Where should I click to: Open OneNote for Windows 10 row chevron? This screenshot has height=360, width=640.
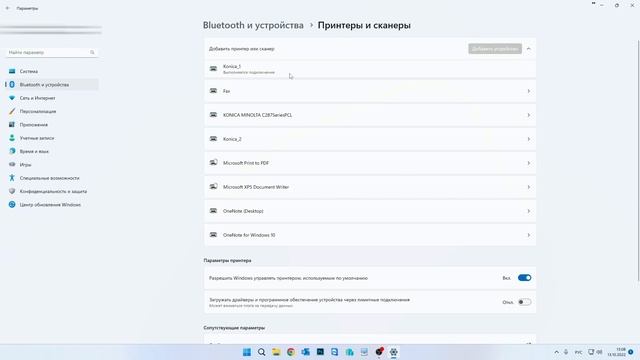click(529, 235)
